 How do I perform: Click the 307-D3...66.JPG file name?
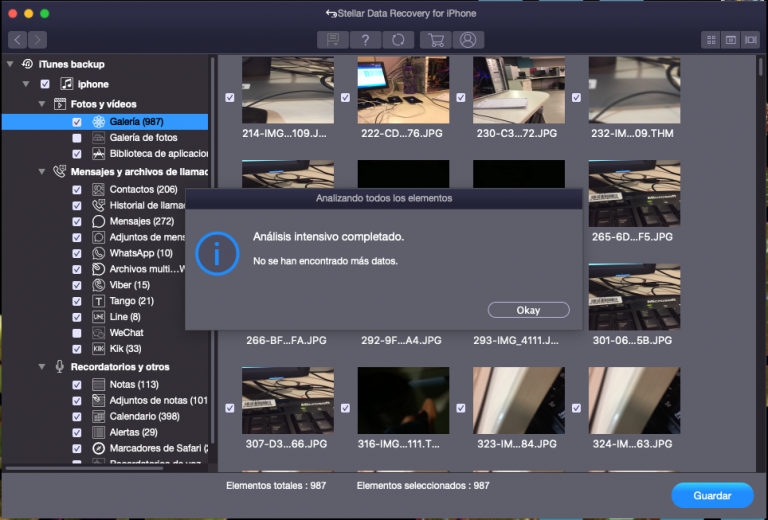pos(286,444)
